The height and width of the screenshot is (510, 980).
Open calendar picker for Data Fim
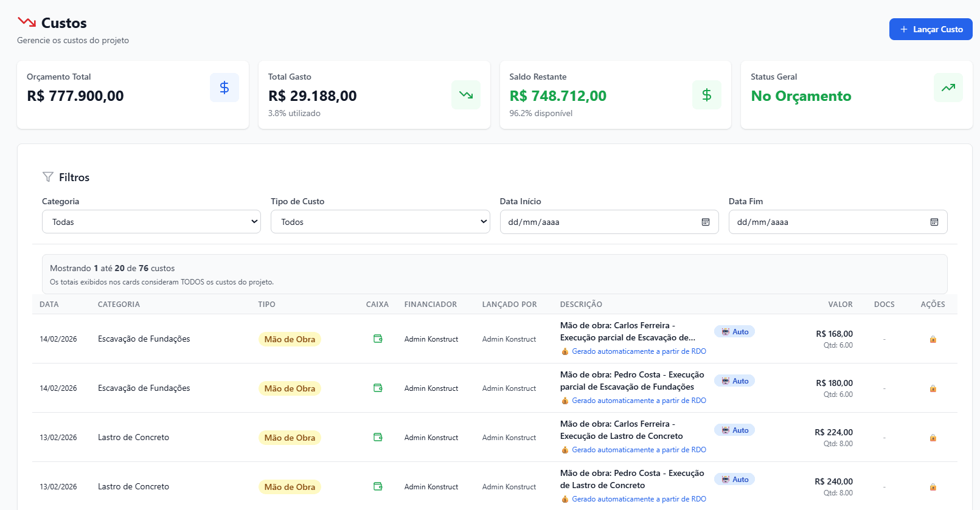[934, 222]
